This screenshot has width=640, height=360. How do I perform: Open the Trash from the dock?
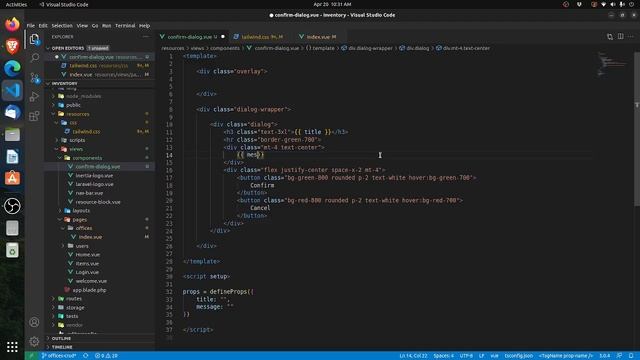click(12, 250)
